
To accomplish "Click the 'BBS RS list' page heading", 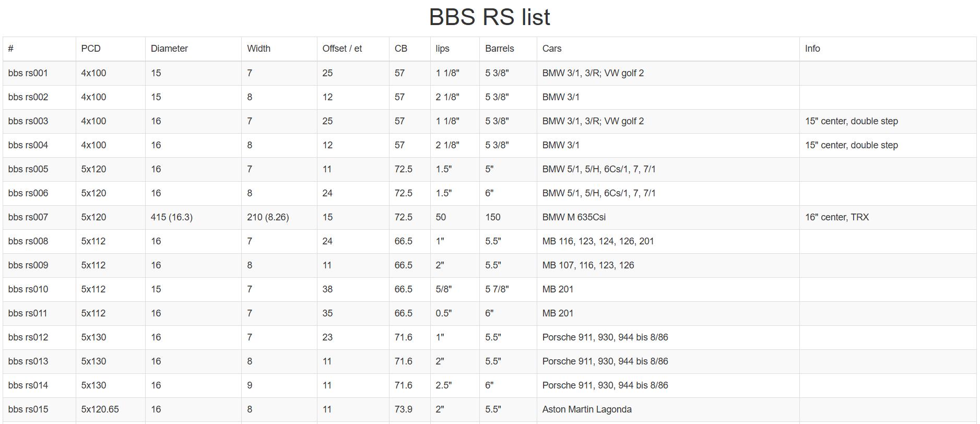I will tap(489, 17).
